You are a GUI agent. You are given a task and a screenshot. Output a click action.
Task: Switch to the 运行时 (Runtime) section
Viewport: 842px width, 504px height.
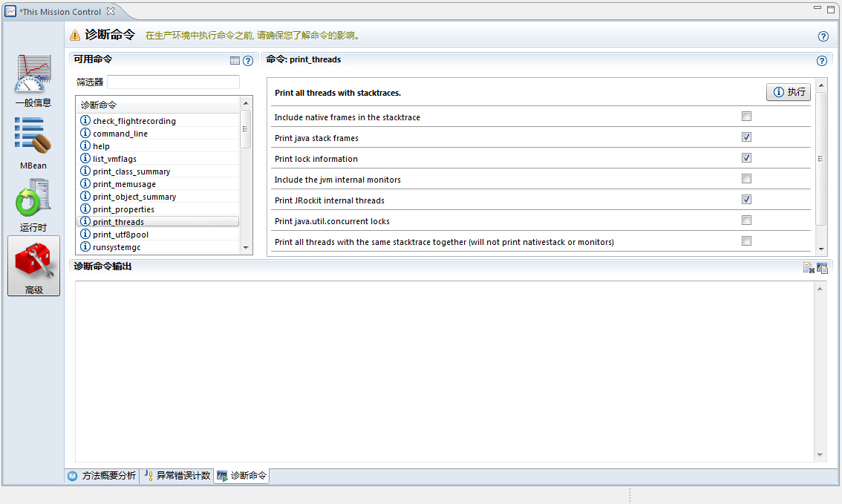pos(33,200)
